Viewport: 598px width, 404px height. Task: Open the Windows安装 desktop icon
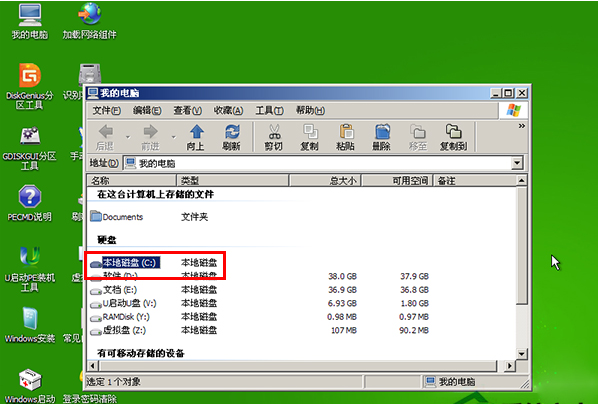(x=30, y=325)
